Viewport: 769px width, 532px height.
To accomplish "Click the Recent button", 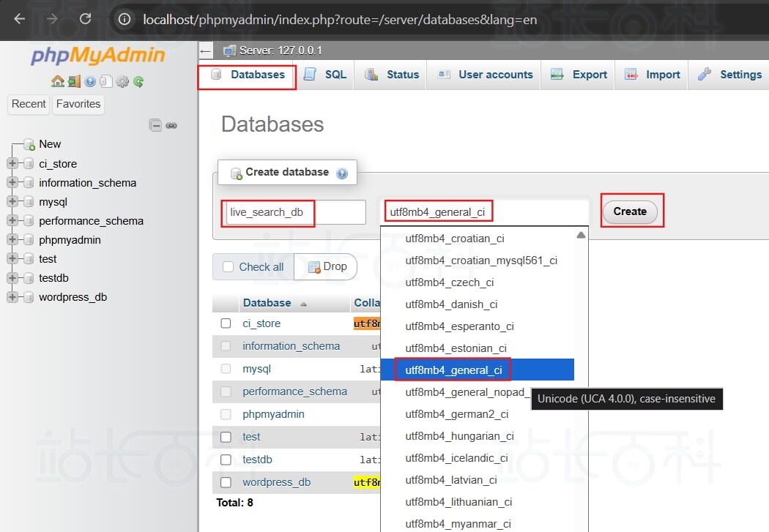I will coord(29,104).
